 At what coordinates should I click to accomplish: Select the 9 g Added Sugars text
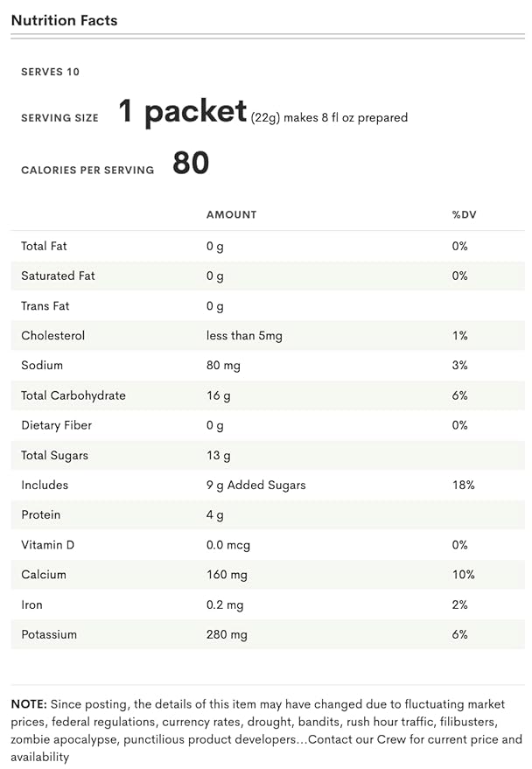click(x=256, y=485)
